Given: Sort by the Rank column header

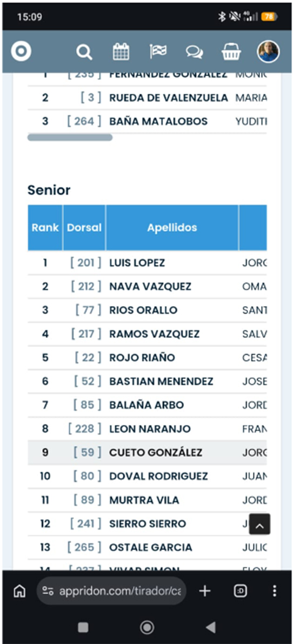Looking at the screenshot, I should pos(45,228).
